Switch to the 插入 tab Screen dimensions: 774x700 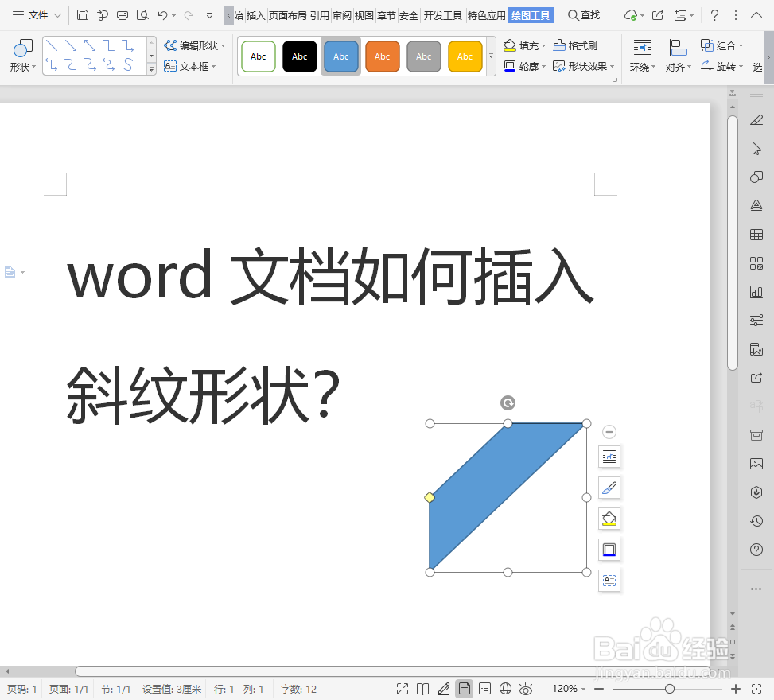[255, 15]
